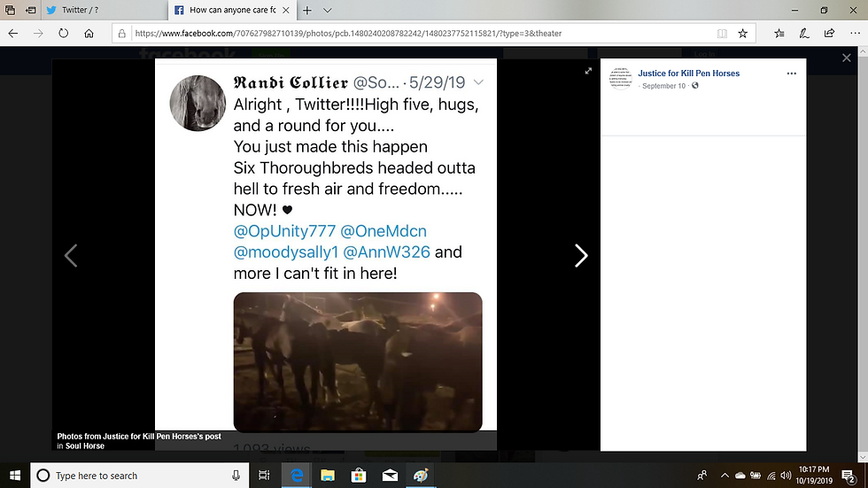Screen dimensions: 868x488
Task: Close the Facebook photo theater viewer
Action: coord(847,58)
